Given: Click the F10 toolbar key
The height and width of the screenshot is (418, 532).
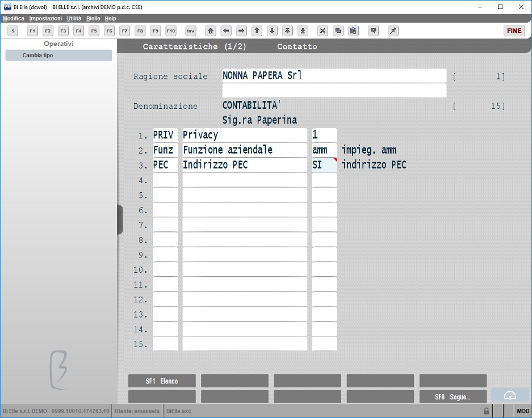Looking at the screenshot, I should point(171,31).
